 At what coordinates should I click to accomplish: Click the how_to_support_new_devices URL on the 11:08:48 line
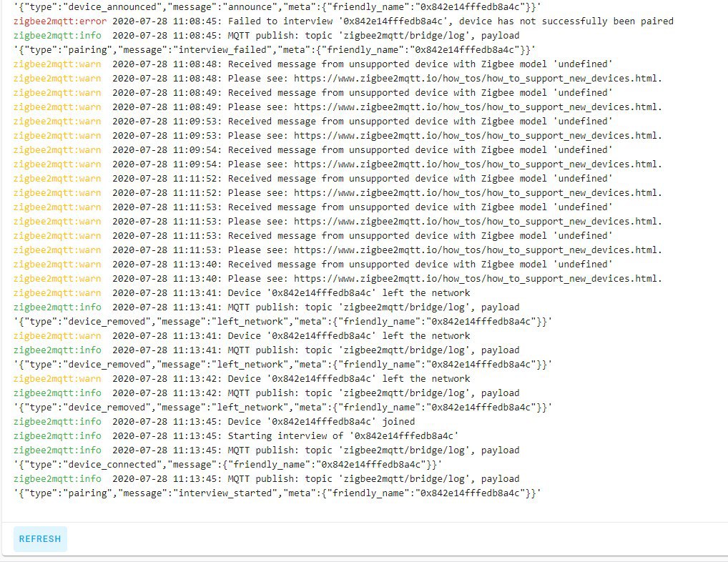tap(478, 79)
